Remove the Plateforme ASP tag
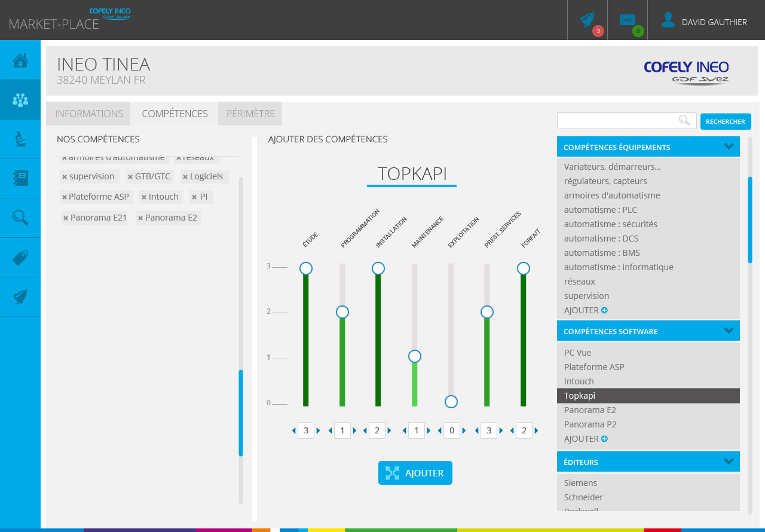The image size is (765, 532). coord(64,197)
